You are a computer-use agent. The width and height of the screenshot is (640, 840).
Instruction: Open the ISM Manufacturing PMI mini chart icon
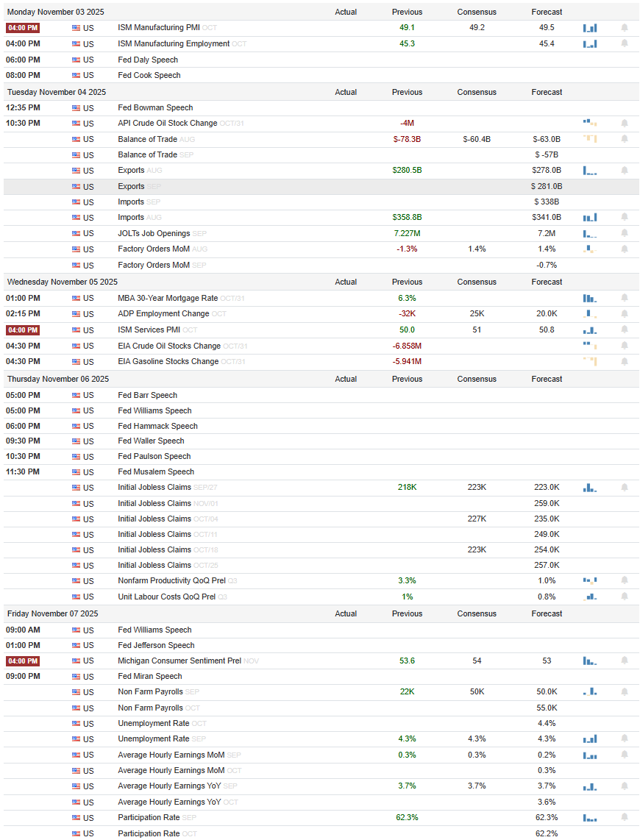pyautogui.click(x=590, y=28)
